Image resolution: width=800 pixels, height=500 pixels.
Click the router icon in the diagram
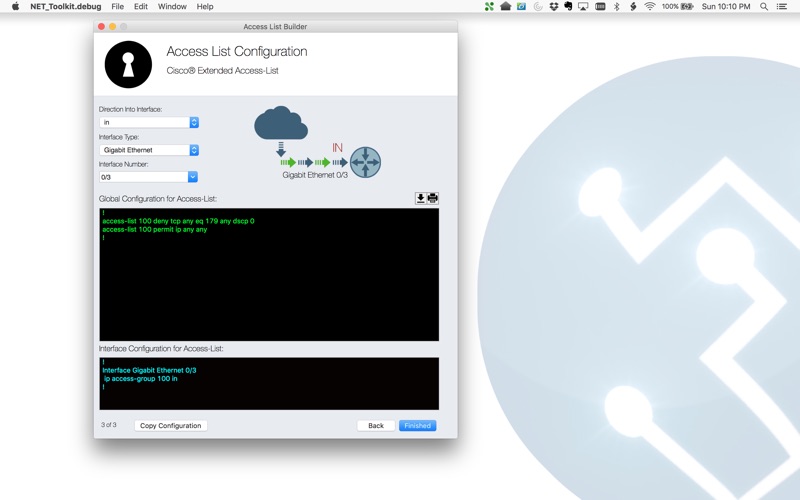tap(365, 162)
